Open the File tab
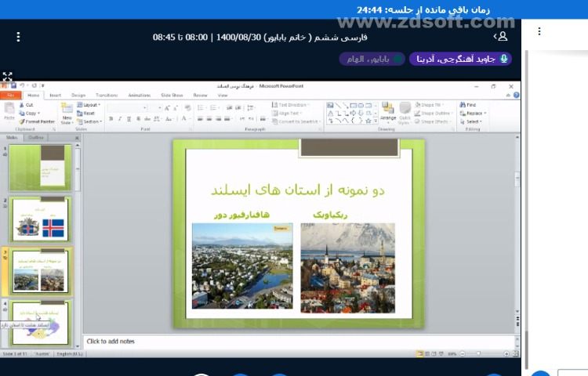Screen dimensions: 588x376 click(11, 96)
